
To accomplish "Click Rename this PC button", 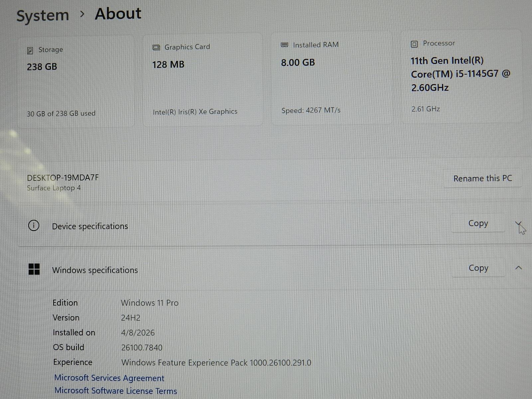I will 483,179.
